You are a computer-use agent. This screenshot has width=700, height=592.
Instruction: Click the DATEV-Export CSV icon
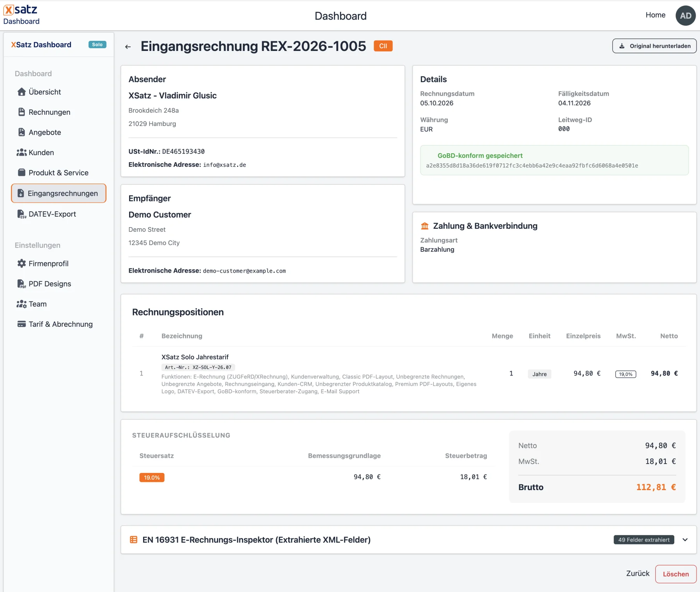point(22,214)
